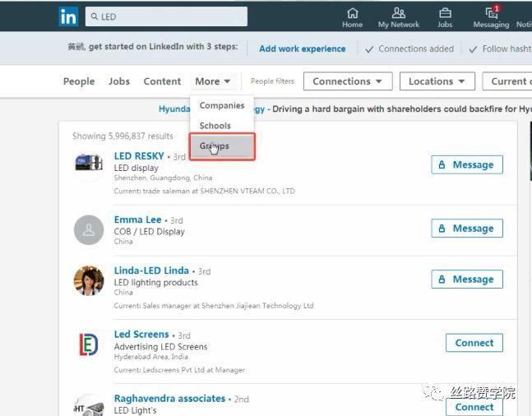Expand the Connections filter dropdown
532x416 pixels.
348,81
